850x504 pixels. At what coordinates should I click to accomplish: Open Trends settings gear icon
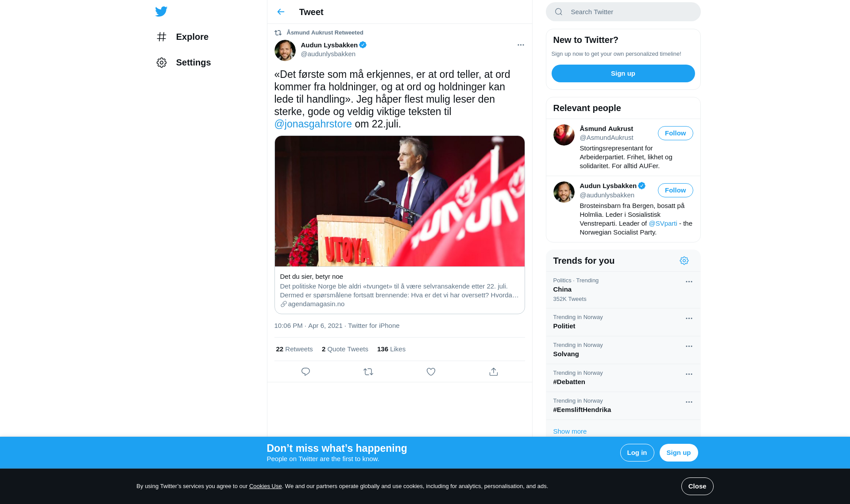coord(684,261)
